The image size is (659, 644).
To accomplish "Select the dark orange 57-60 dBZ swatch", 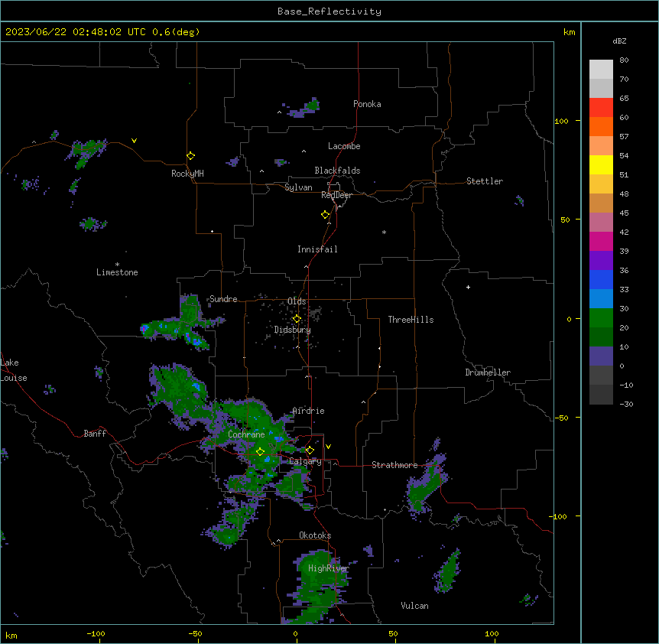I will [601, 126].
